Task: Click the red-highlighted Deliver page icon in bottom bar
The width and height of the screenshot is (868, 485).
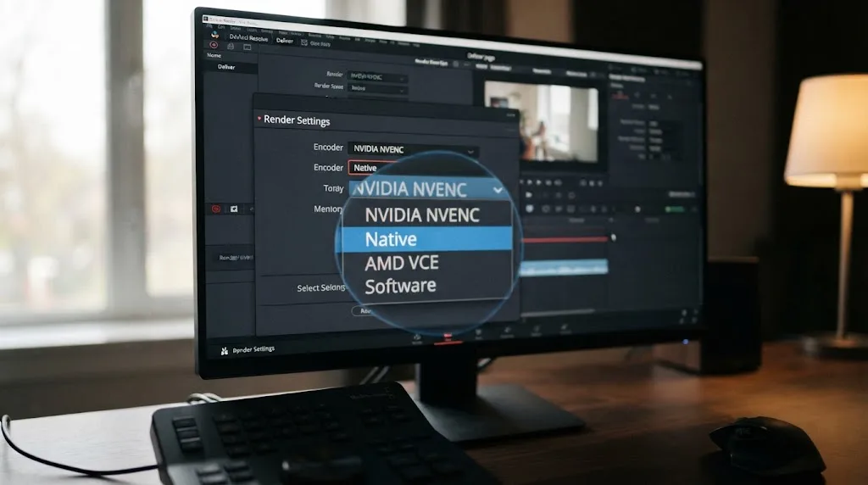Action: (x=448, y=337)
